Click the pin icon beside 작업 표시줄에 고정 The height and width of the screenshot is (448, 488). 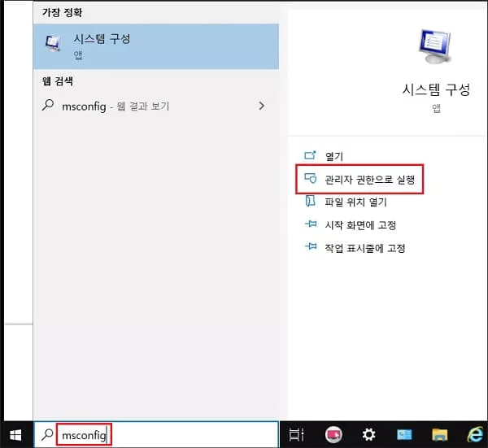tap(311, 246)
